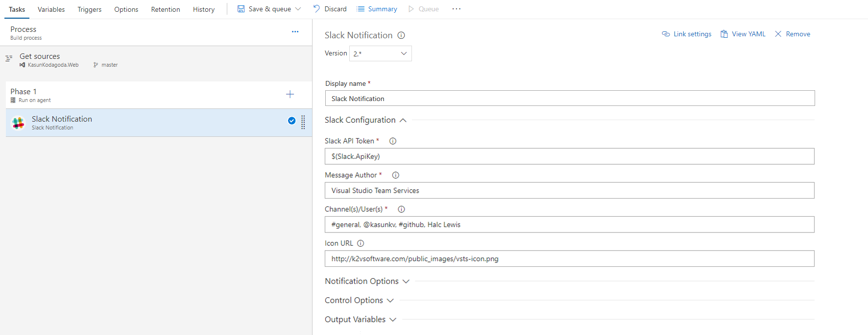Open the Retention tab

(x=166, y=9)
